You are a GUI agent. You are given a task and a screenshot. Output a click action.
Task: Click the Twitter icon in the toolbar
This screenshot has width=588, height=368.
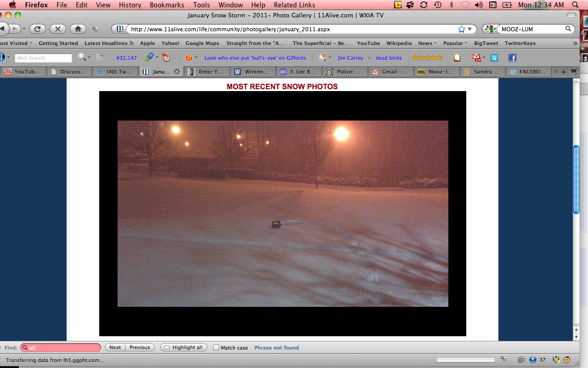coord(494,57)
